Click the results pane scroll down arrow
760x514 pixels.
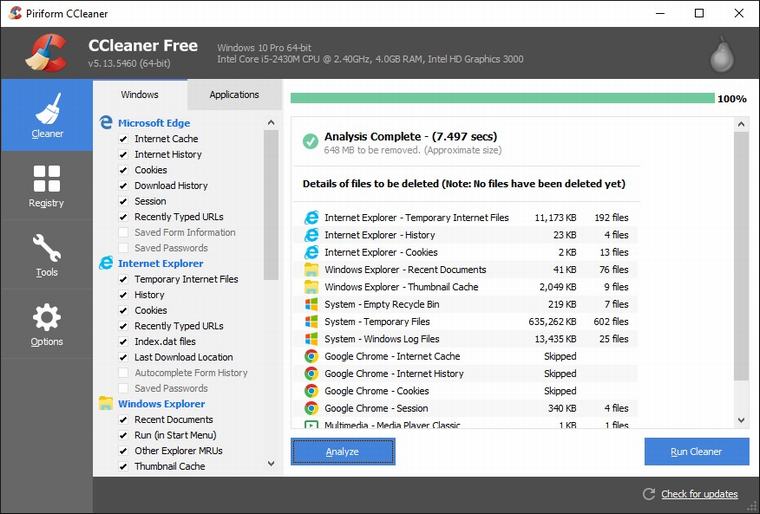[x=741, y=420]
